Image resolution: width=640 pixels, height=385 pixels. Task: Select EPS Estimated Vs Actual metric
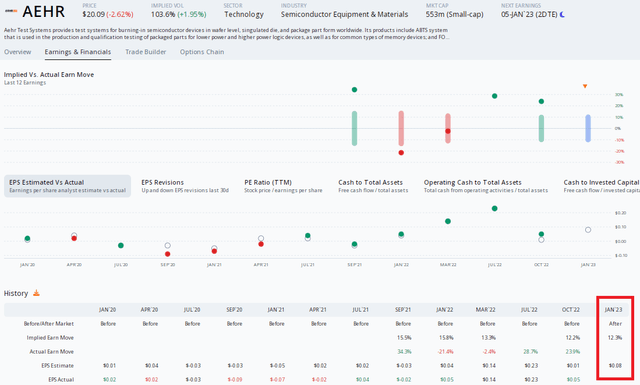[67, 186]
